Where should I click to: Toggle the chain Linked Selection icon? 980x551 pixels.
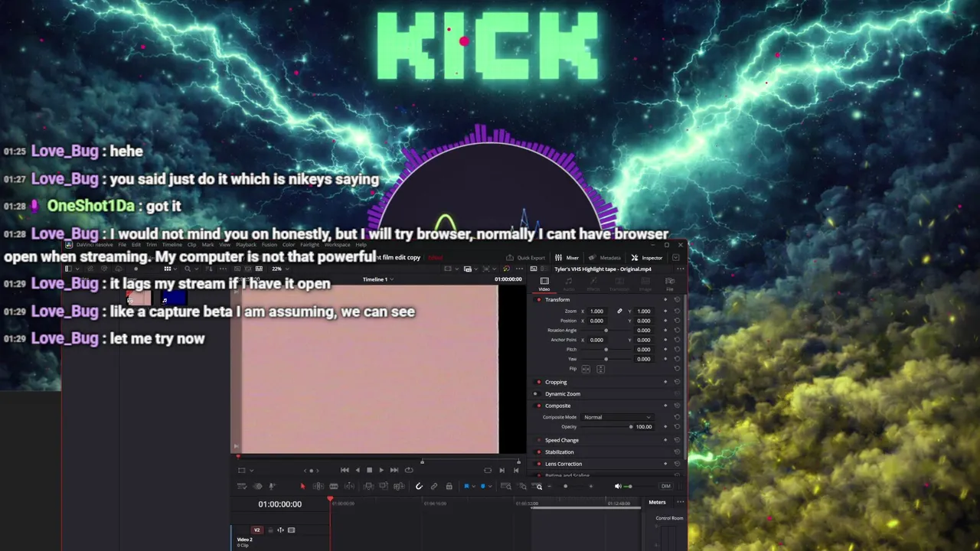pyautogui.click(x=434, y=486)
